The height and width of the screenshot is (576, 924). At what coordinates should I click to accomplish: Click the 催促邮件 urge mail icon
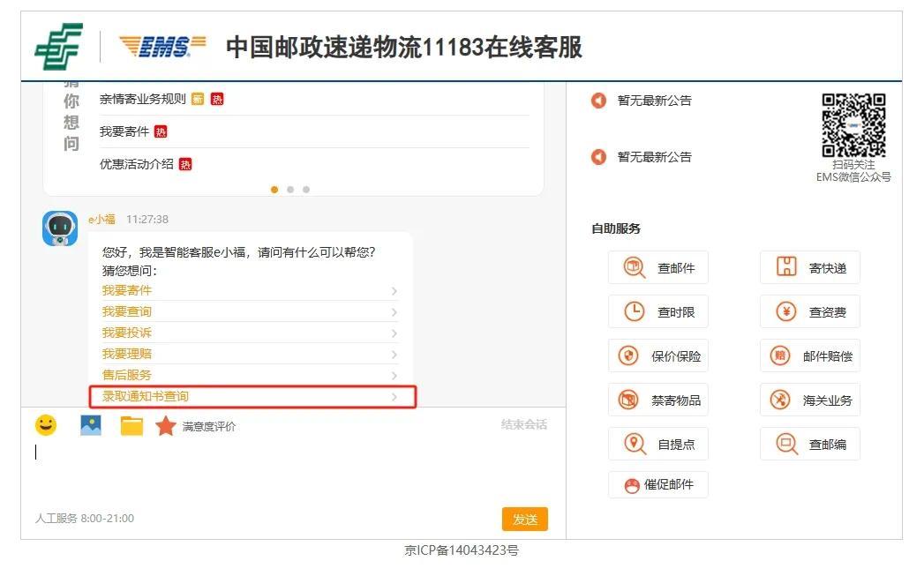pyautogui.click(x=632, y=485)
